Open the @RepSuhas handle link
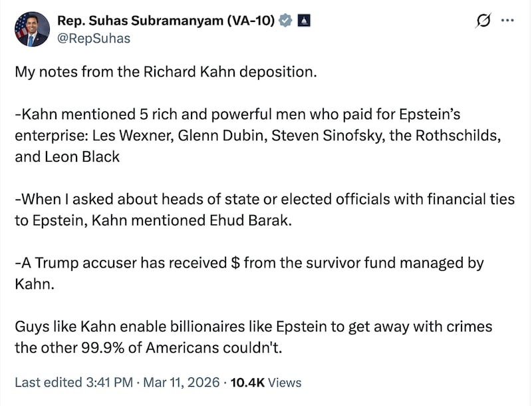The height and width of the screenshot is (406, 532). coord(92,39)
